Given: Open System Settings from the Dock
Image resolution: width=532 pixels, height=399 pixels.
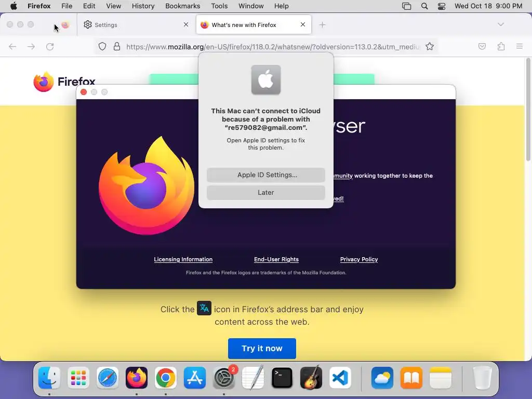Looking at the screenshot, I should 224,378.
